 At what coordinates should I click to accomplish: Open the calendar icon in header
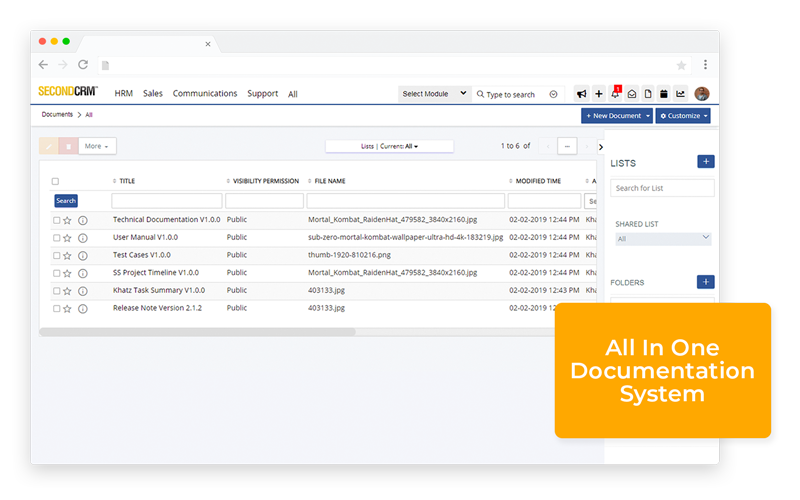pos(664,94)
